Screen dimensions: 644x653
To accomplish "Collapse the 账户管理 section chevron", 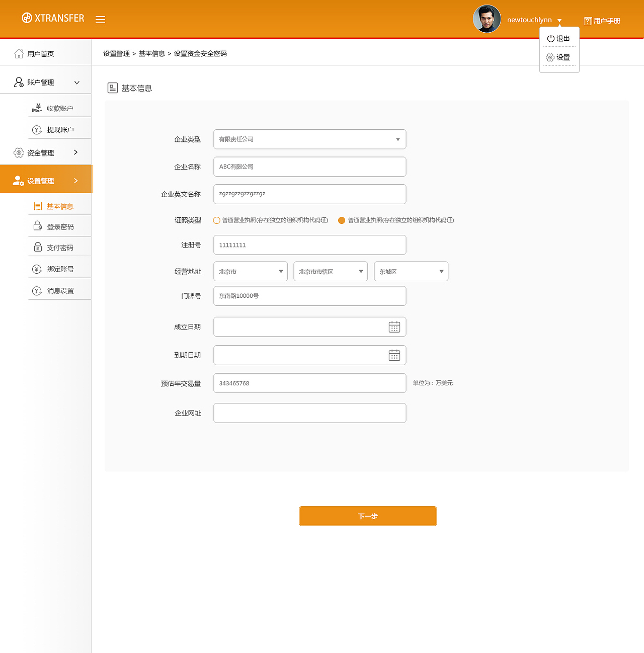I will (77, 83).
